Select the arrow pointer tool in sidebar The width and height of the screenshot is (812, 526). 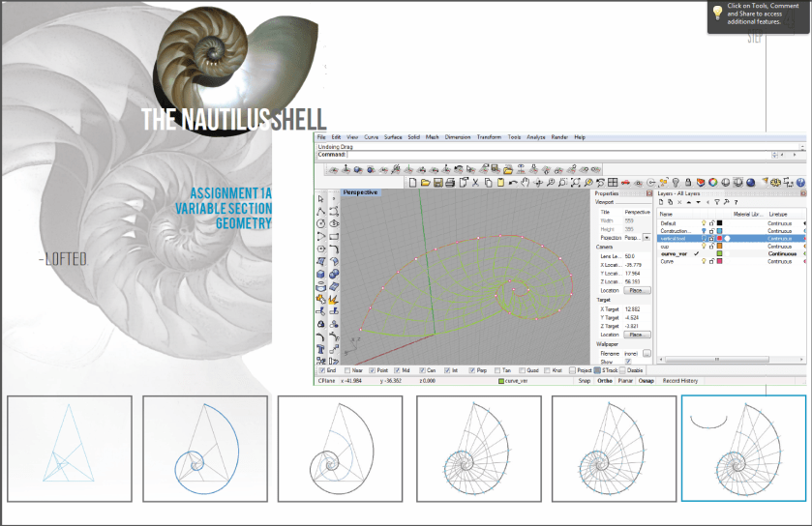pos(321,197)
